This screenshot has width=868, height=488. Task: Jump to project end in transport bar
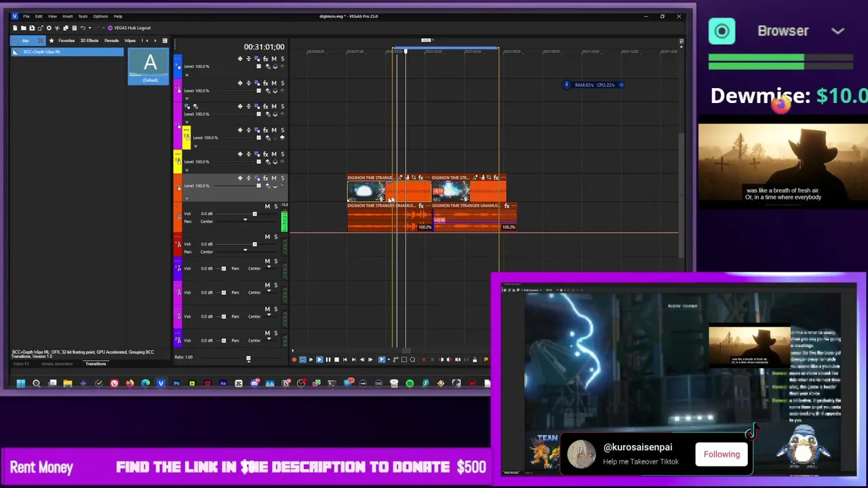click(x=353, y=360)
